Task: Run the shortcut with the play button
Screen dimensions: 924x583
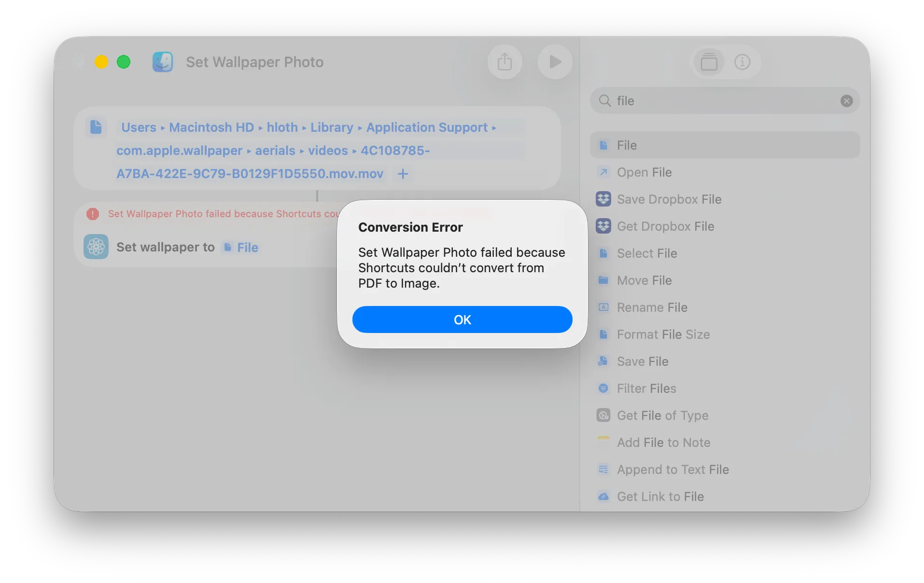Action: tap(555, 62)
